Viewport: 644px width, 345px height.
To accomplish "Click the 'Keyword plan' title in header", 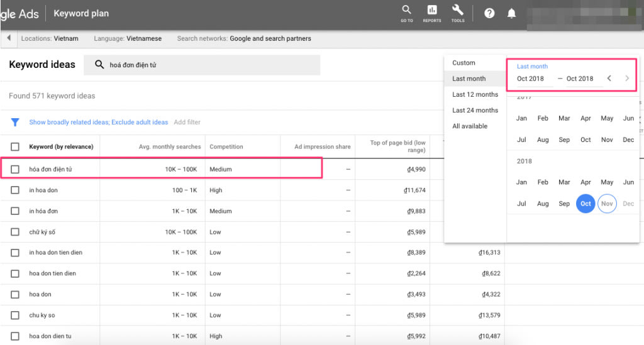I will (81, 14).
